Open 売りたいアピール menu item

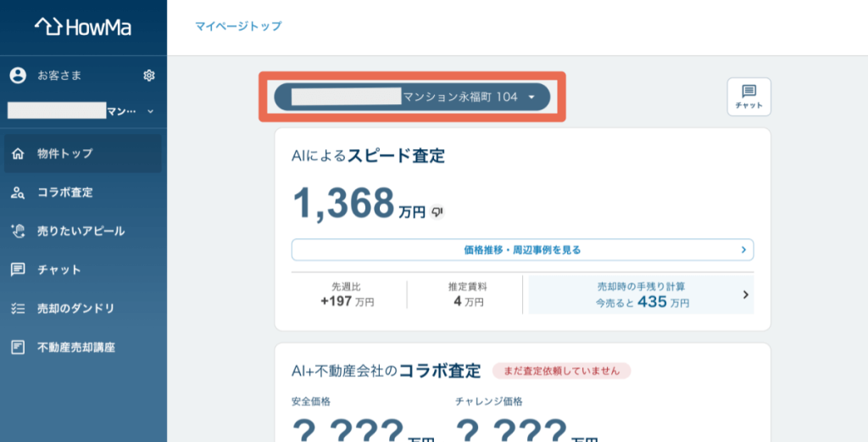pos(83,231)
